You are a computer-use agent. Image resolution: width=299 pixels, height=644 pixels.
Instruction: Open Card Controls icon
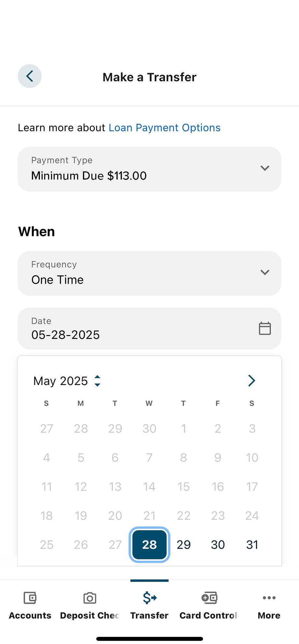pyautogui.click(x=209, y=598)
